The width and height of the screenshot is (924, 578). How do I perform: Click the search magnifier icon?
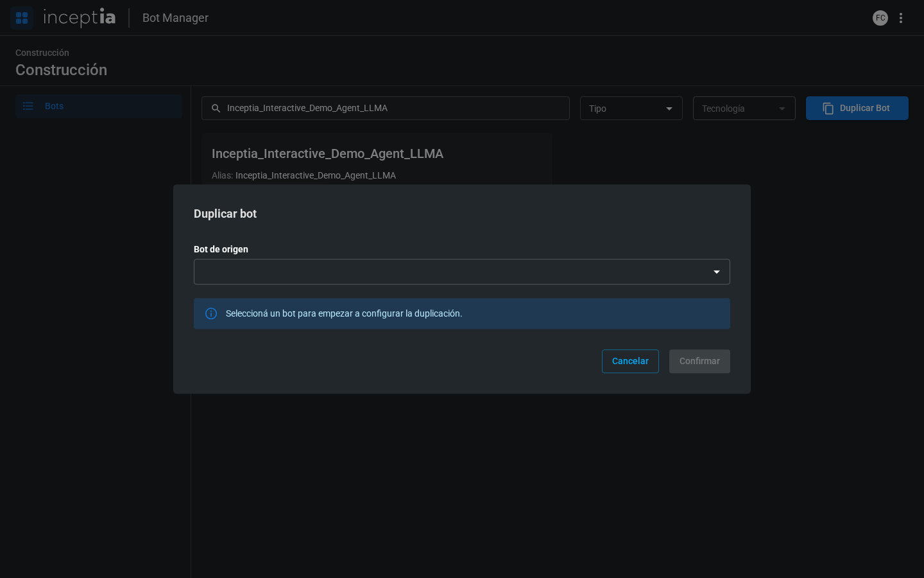pos(216,109)
